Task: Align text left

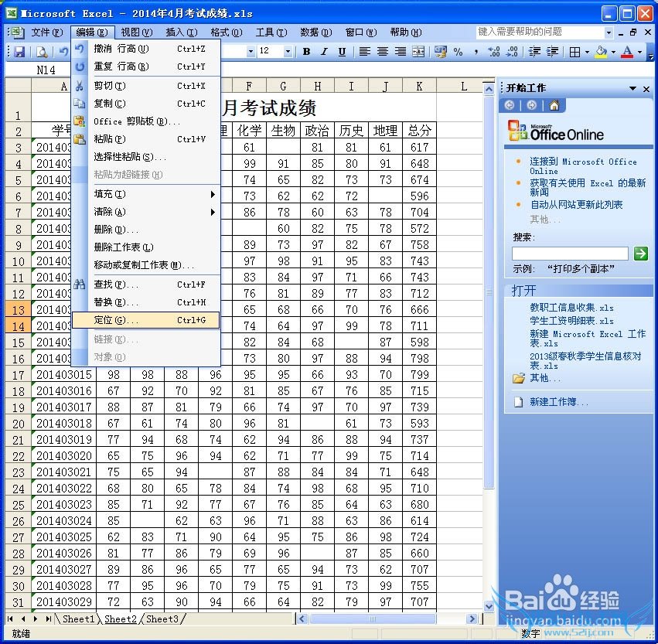Action: point(365,52)
